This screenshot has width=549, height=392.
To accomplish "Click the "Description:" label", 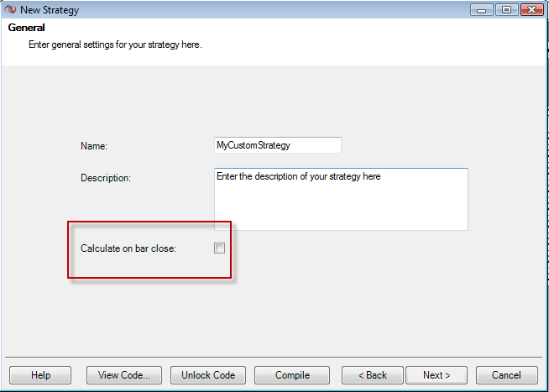I will 106,178.
